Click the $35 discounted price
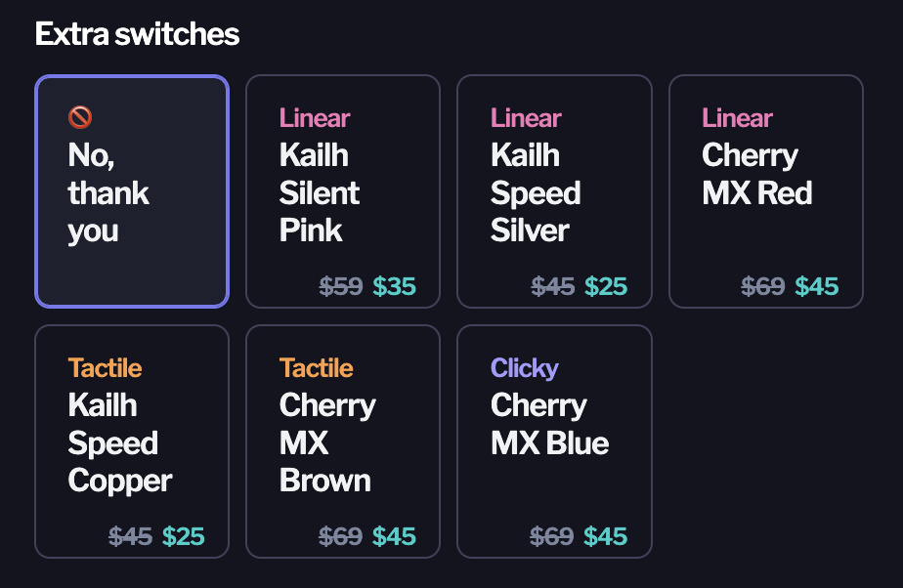 click(x=395, y=286)
